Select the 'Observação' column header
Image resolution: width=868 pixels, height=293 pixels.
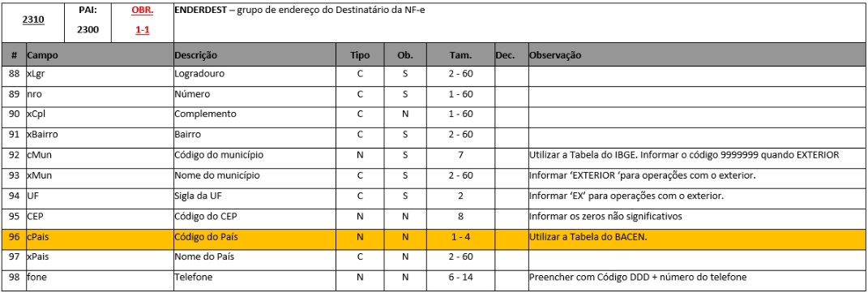[698, 55]
